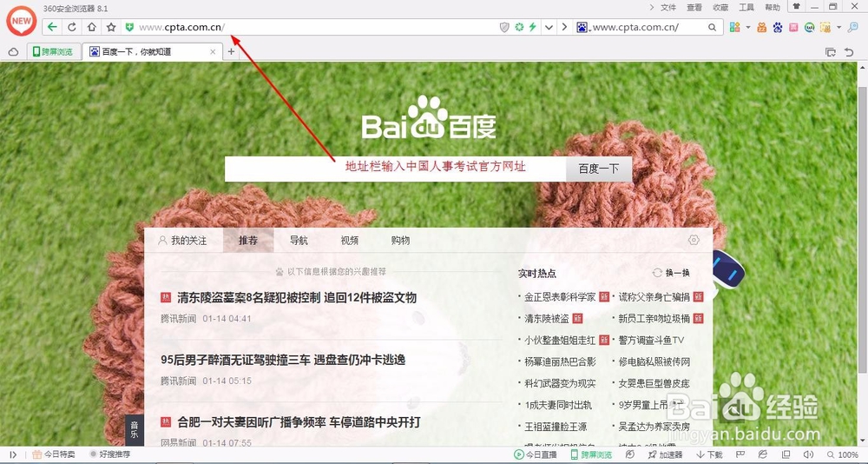Click the green circular WiFi extension icon

coord(809,27)
